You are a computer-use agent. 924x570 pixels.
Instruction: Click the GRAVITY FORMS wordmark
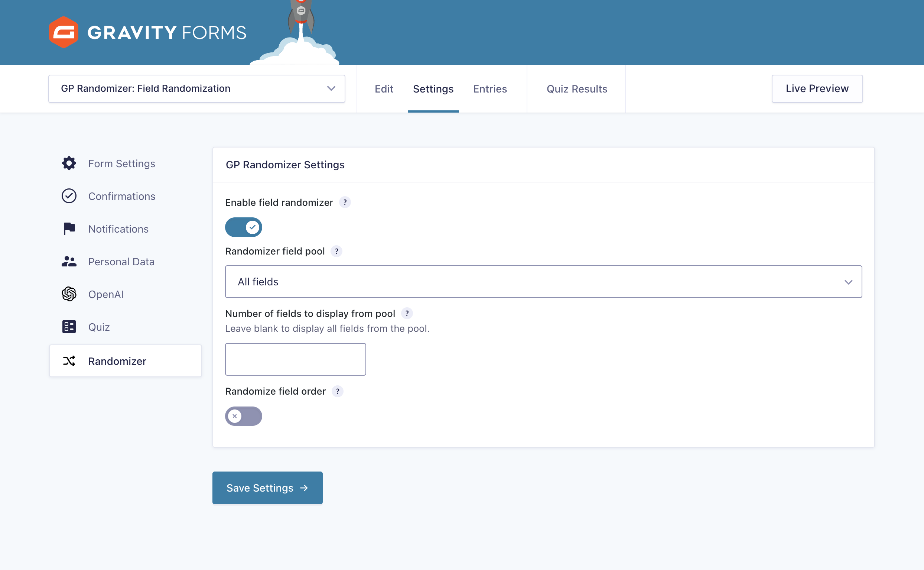click(167, 32)
